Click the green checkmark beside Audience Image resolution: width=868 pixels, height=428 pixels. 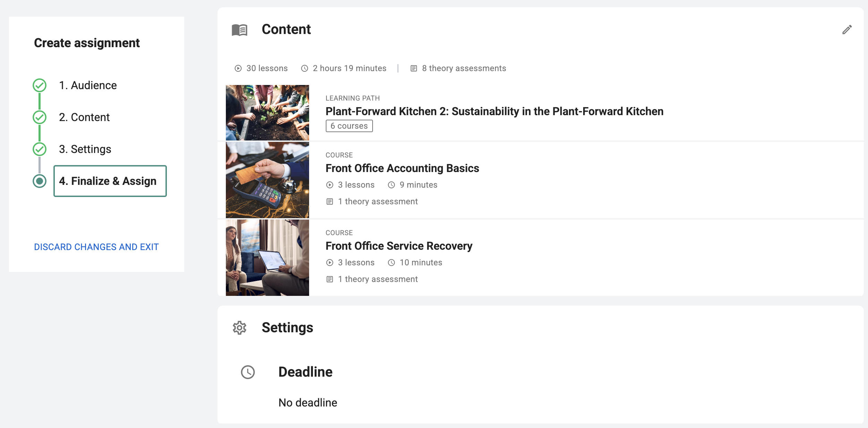40,85
